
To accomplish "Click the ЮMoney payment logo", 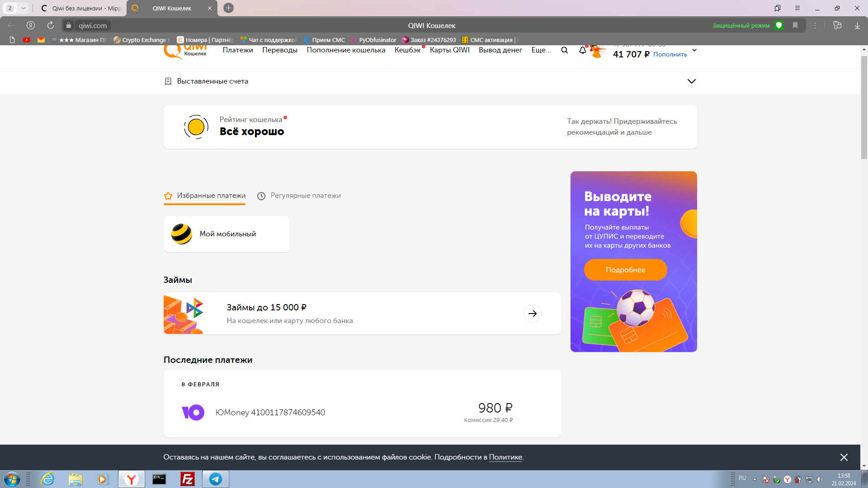I will coord(193,413).
